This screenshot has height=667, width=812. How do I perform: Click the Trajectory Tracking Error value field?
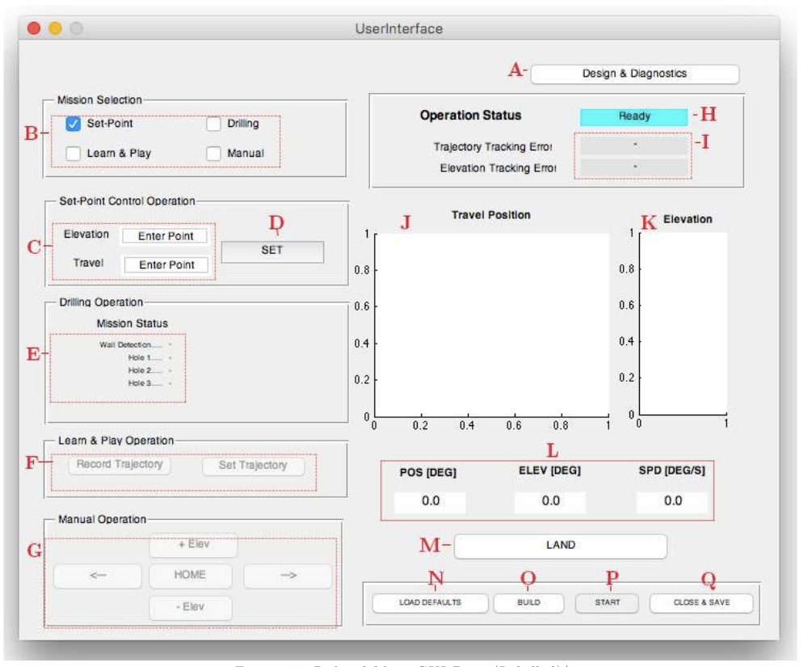[x=634, y=145]
